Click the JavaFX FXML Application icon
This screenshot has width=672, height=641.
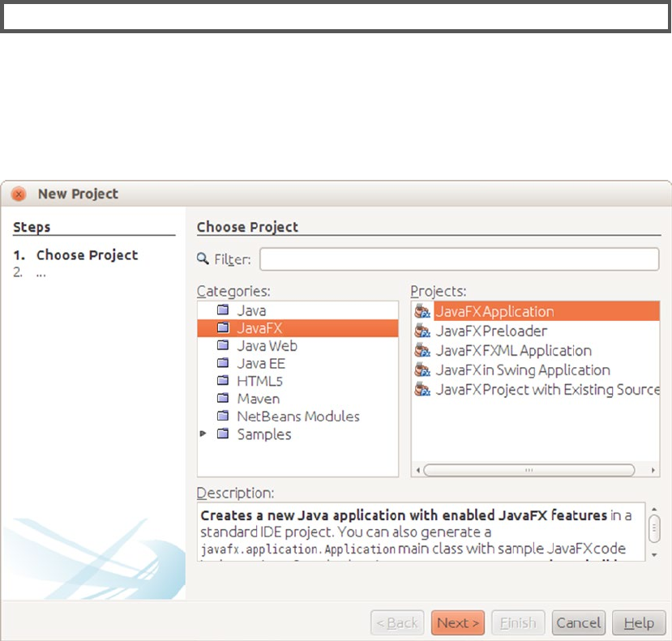click(422, 351)
